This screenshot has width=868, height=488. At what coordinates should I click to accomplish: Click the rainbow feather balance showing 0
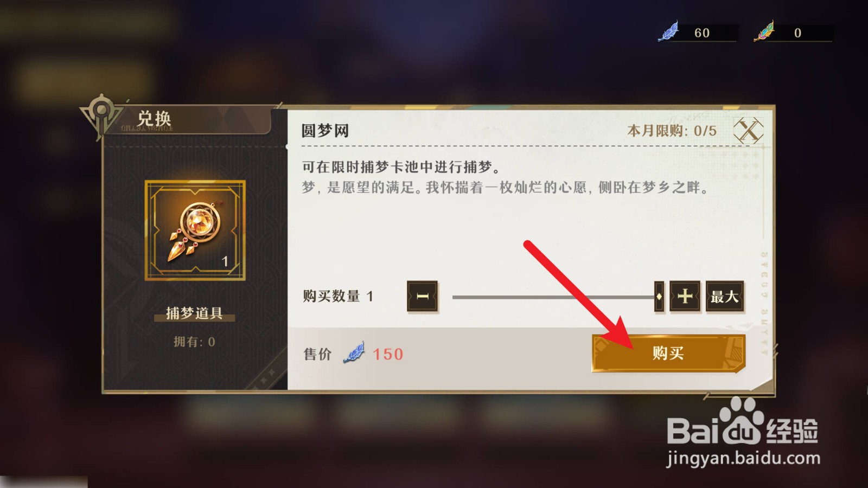pyautogui.click(x=797, y=33)
